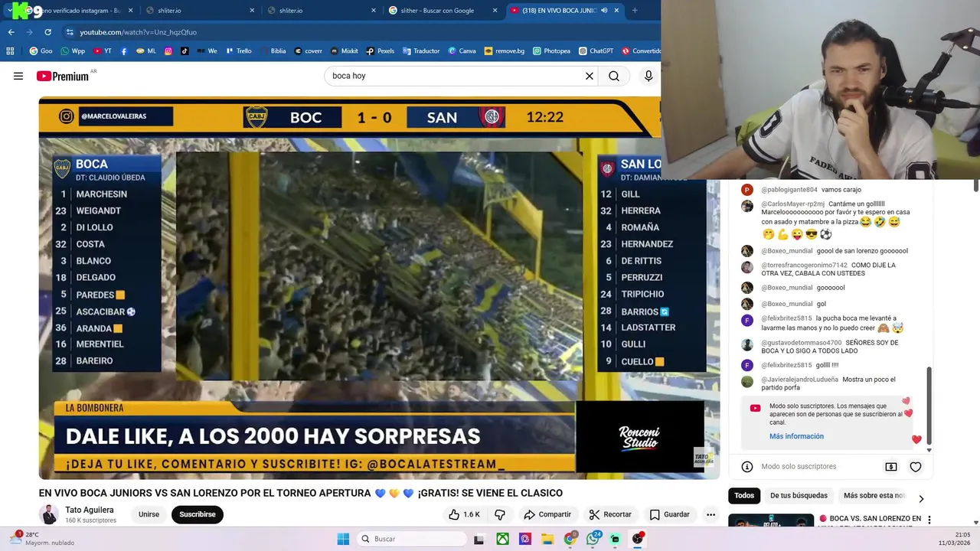This screenshot has width=980, height=551.
Task: Click the Super Chat dollar icon in chat
Action: [x=891, y=467]
